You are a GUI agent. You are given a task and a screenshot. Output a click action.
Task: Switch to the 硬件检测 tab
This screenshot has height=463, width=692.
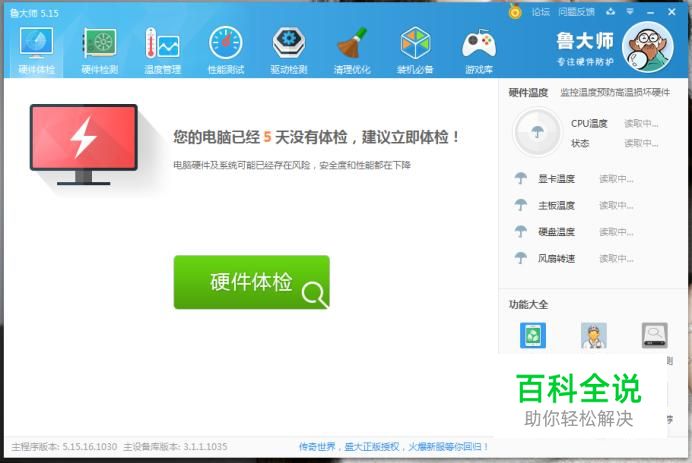(x=100, y=51)
